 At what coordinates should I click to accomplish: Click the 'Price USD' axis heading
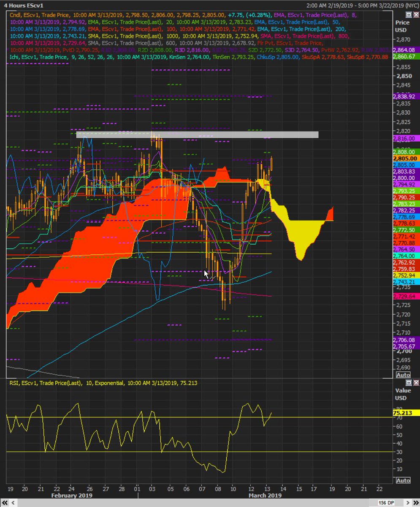tap(402, 26)
